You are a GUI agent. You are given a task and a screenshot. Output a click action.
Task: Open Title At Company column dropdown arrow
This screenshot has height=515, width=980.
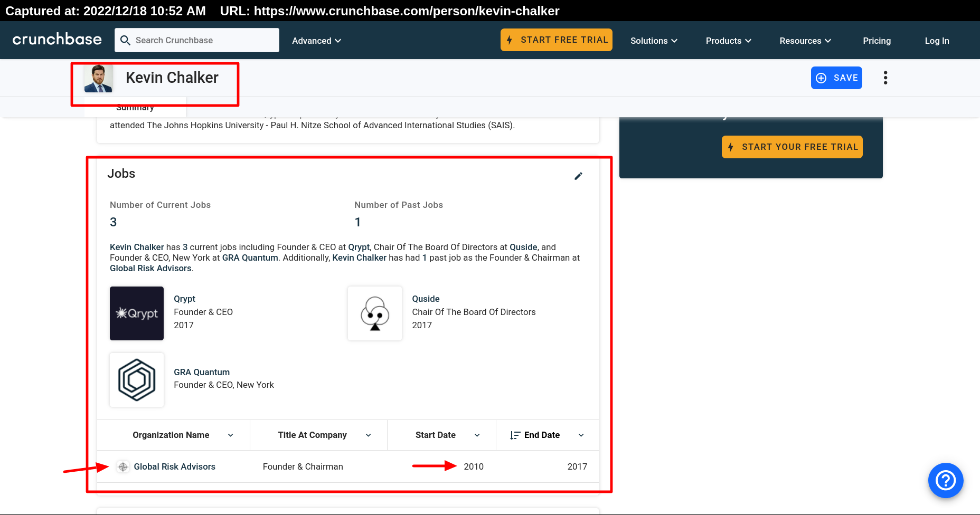[x=369, y=435]
